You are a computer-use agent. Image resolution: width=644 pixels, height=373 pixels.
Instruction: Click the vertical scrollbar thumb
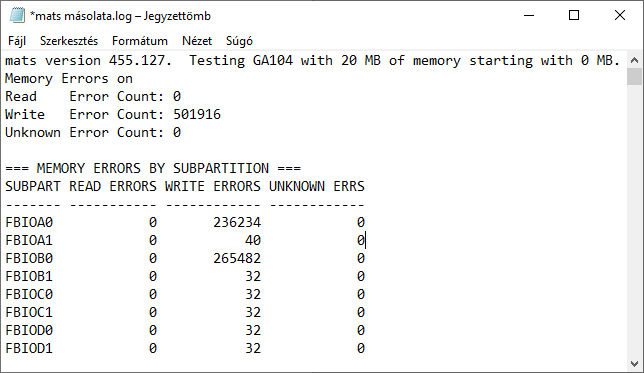point(634,76)
